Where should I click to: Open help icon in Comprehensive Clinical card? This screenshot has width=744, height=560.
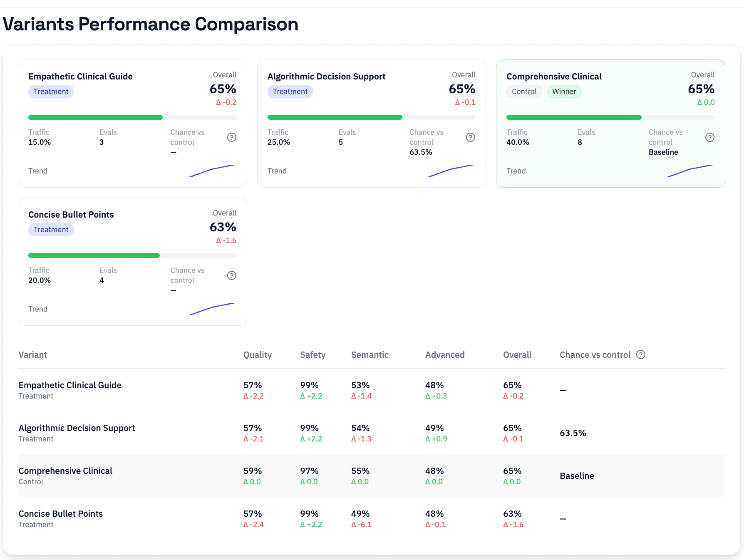[710, 137]
